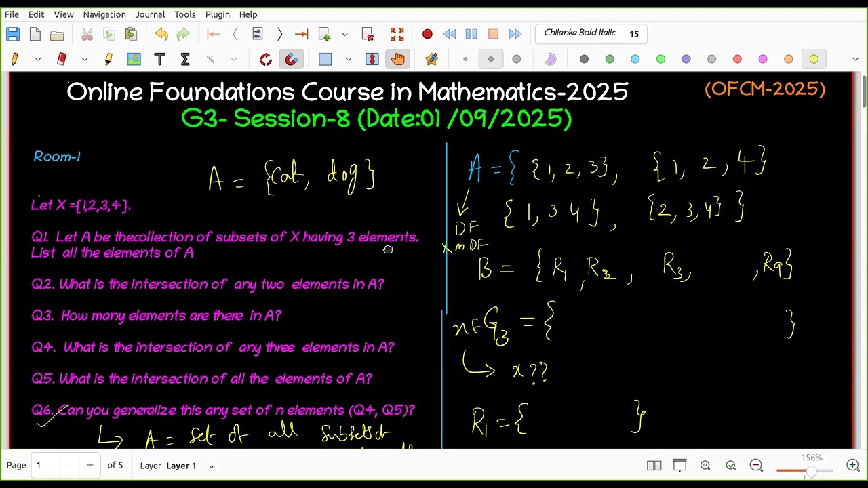Open the Navigation menu

(104, 14)
